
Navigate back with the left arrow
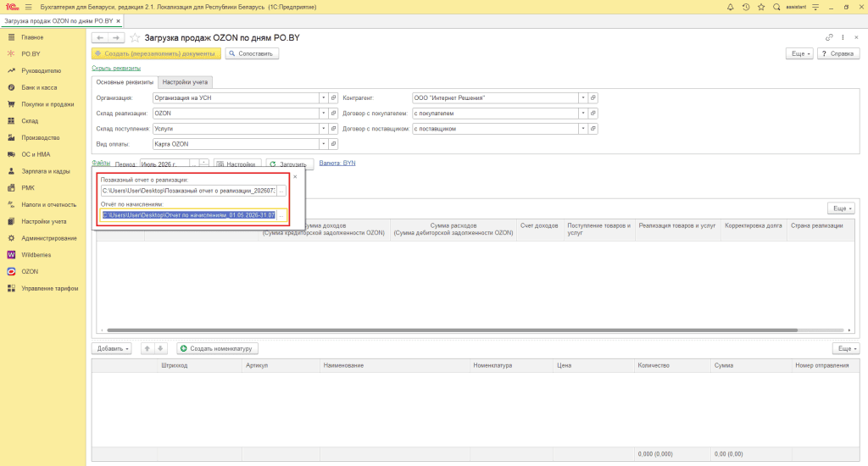click(x=100, y=37)
